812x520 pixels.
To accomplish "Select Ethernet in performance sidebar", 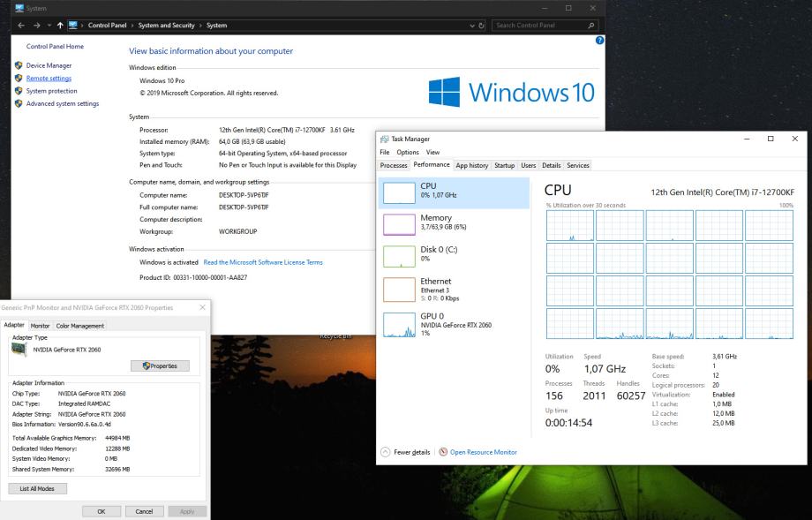I will point(455,290).
